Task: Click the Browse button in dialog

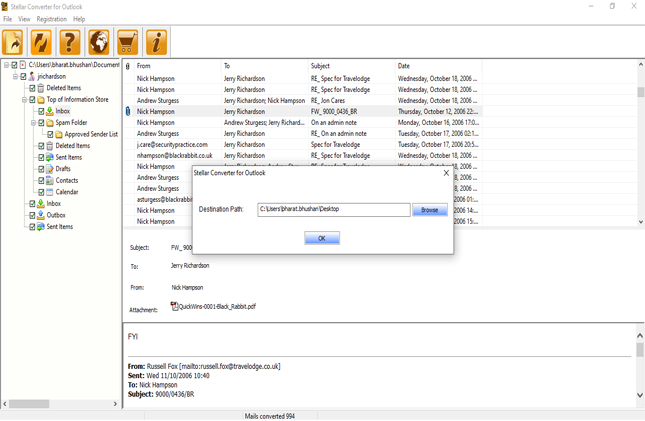Action: click(x=429, y=210)
